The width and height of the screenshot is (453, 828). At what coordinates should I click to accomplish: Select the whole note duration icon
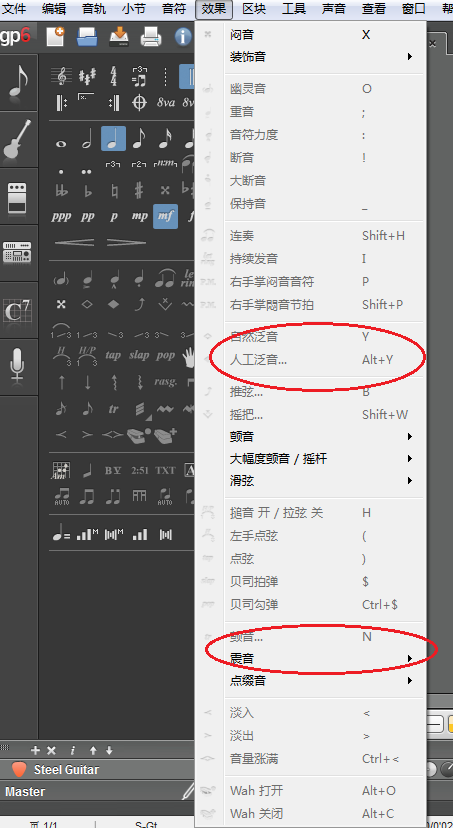click(x=61, y=144)
